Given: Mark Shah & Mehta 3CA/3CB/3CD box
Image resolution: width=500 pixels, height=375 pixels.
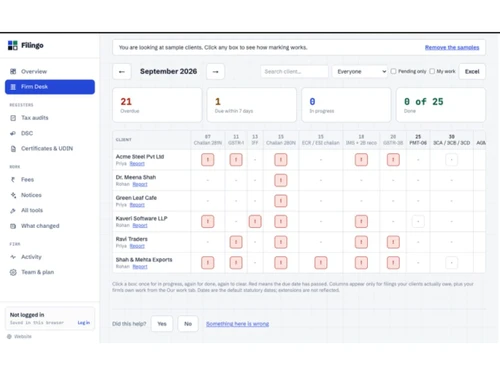Looking at the screenshot, I should coord(452,263).
